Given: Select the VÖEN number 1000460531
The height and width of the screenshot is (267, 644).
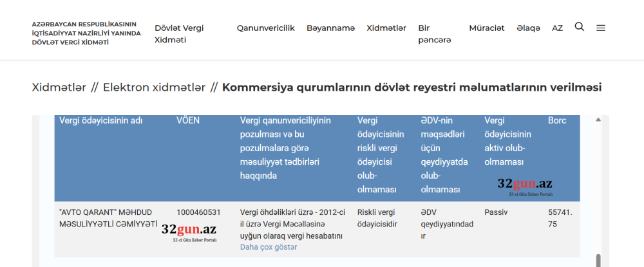Looking at the screenshot, I should (x=198, y=212).
